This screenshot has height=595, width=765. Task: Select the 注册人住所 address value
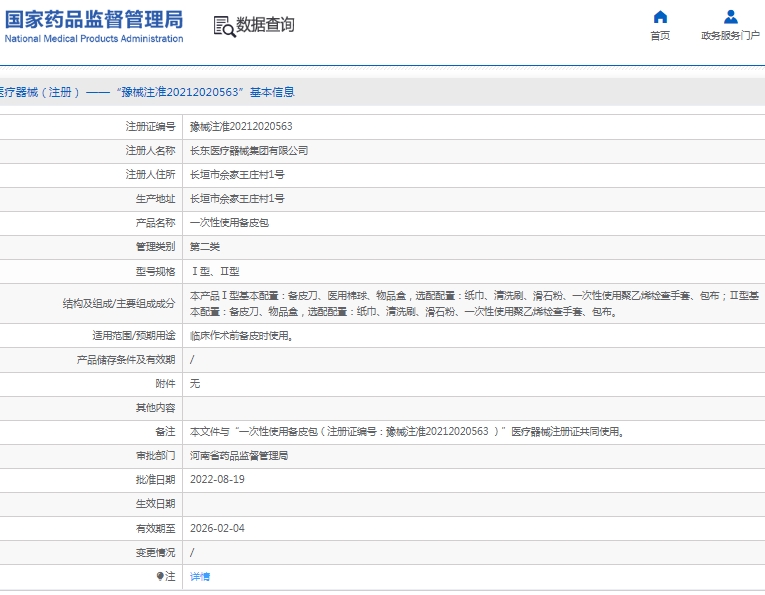237,175
